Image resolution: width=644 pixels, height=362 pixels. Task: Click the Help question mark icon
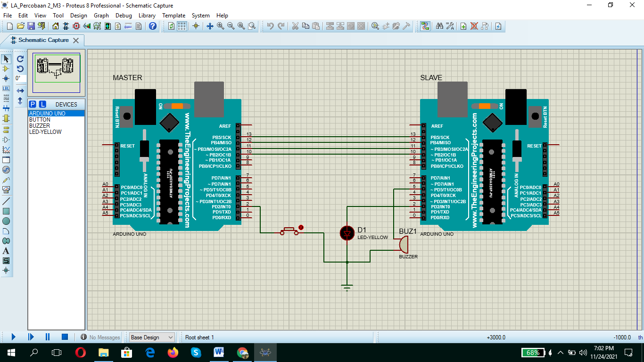point(153,26)
